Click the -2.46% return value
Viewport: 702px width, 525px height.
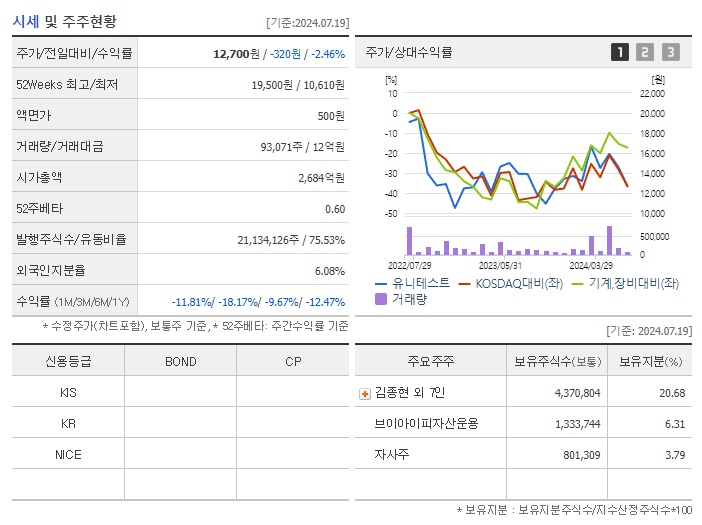[328, 54]
